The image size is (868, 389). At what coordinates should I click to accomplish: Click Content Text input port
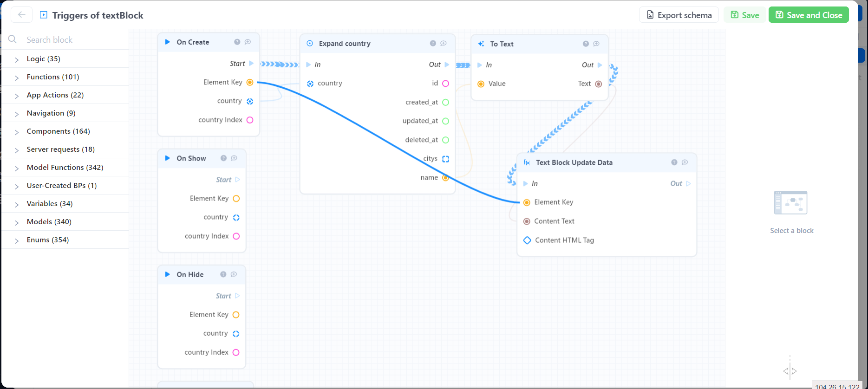[527, 221]
